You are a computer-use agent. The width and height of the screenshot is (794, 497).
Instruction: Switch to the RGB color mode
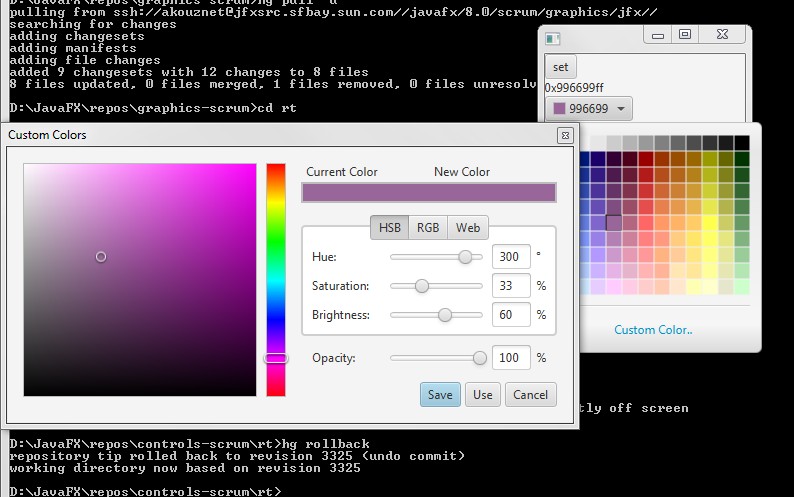click(x=427, y=228)
